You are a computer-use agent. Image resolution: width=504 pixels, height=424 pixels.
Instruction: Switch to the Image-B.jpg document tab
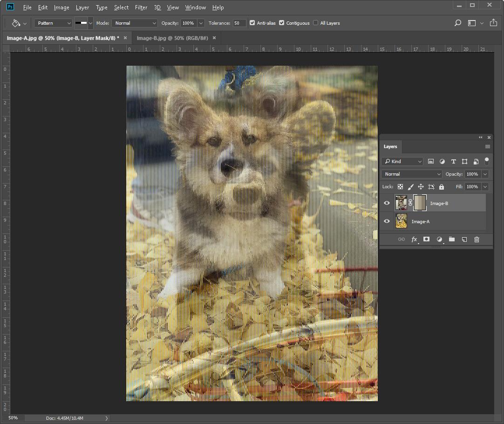pos(172,38)
